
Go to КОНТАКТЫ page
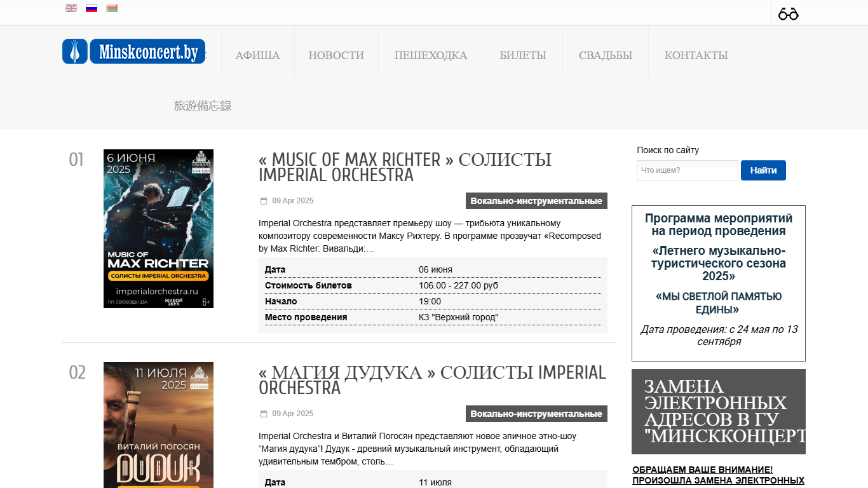[x=696, y=55]
